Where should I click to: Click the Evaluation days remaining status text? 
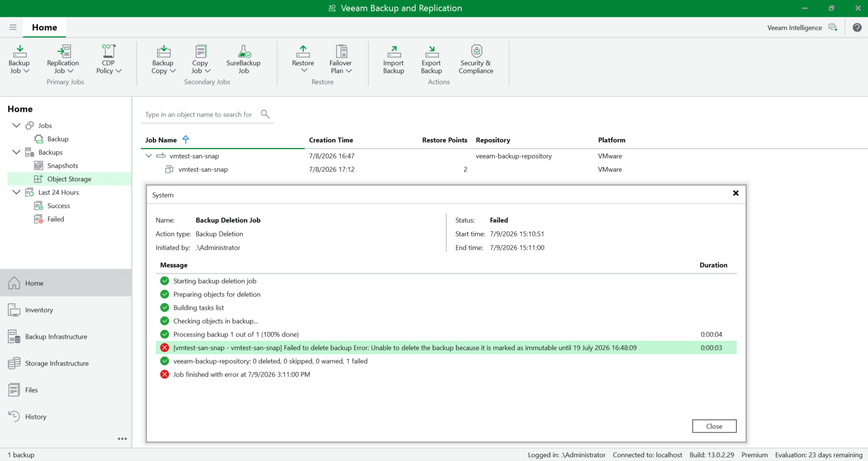[x=819, y=455]
